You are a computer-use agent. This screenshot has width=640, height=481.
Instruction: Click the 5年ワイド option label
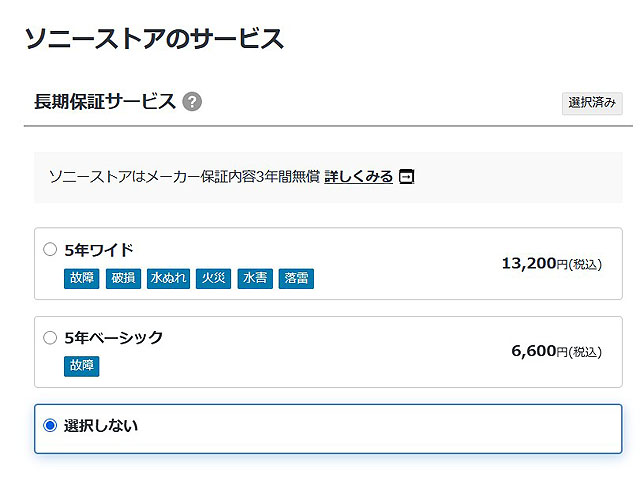98,249
